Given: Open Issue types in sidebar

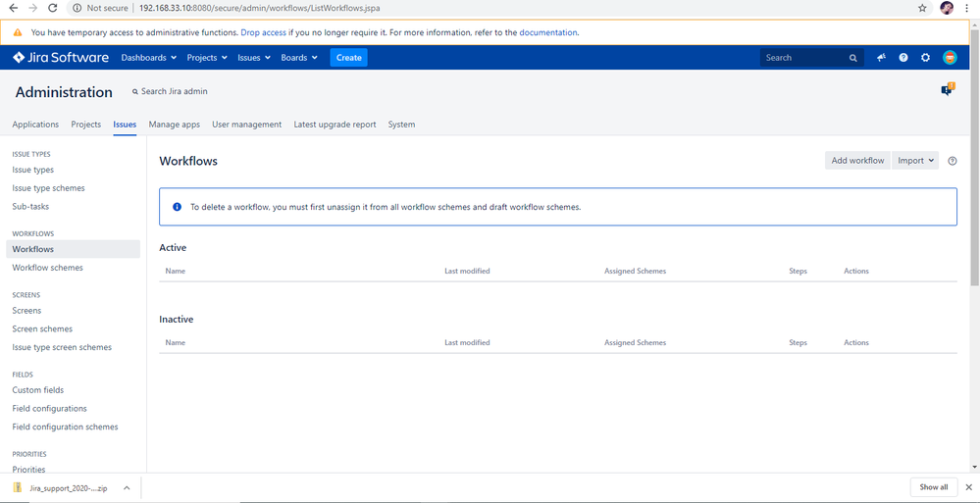Looking at the screenshot, I should [33, 170].
